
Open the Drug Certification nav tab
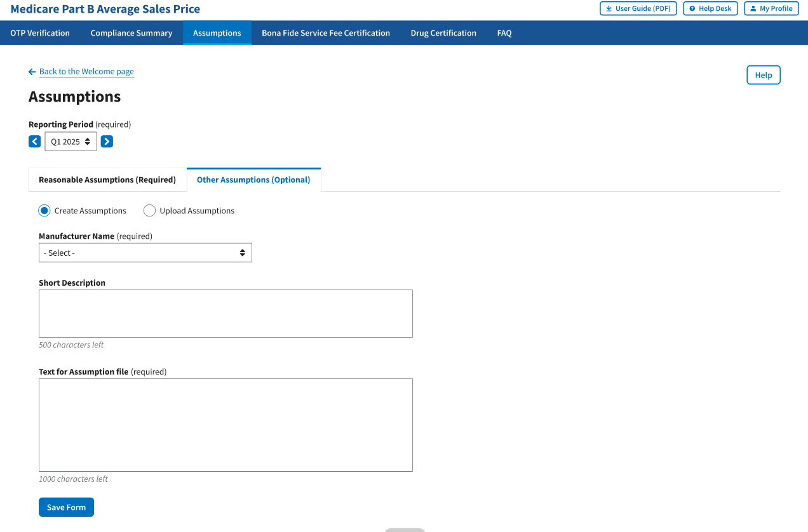pos(443,33)
